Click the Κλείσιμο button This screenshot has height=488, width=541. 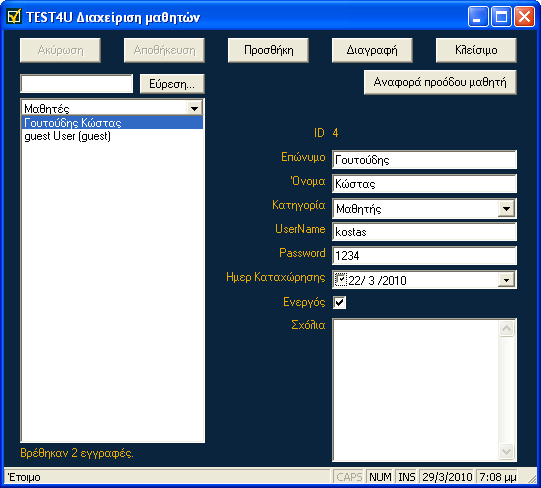(x=476, y=50)
